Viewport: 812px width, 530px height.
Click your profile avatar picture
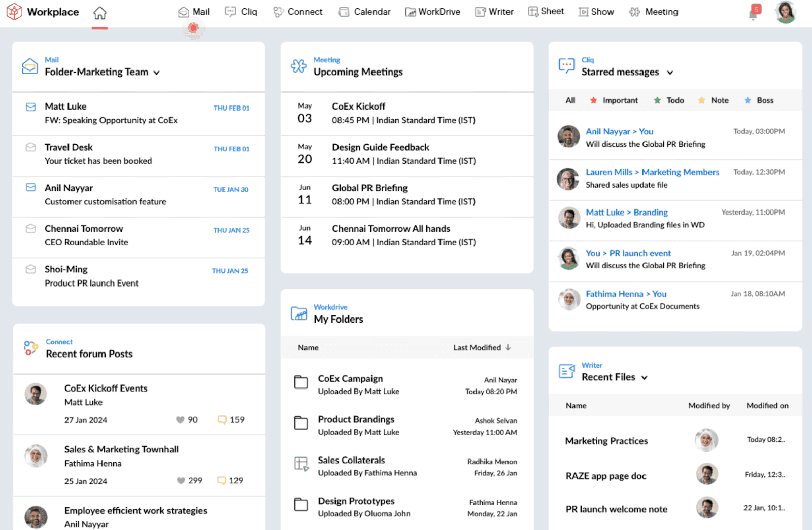click(785, 11)
